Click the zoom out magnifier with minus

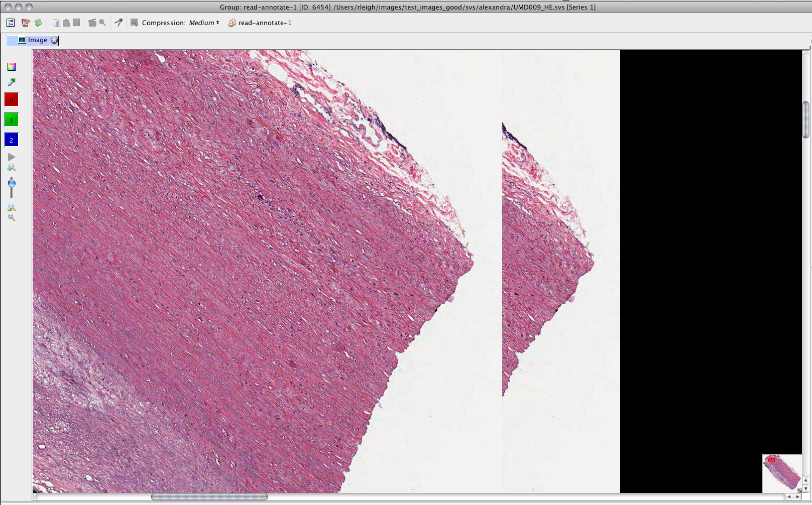click(x=12, y=207)
